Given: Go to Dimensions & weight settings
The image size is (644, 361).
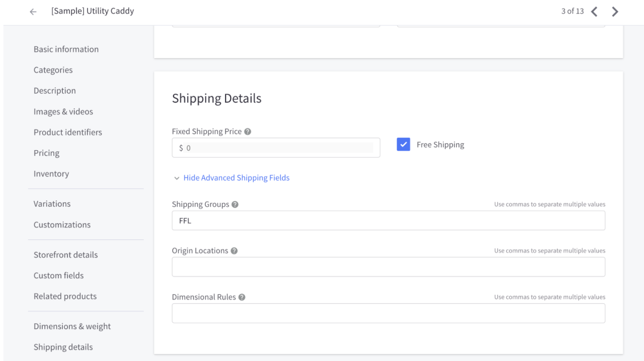Looking at the screenshot, I should pos(72,326).
